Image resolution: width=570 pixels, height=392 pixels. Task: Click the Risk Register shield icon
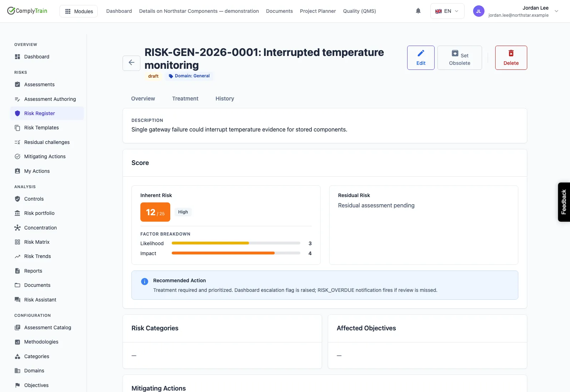[x=17, y=113]
